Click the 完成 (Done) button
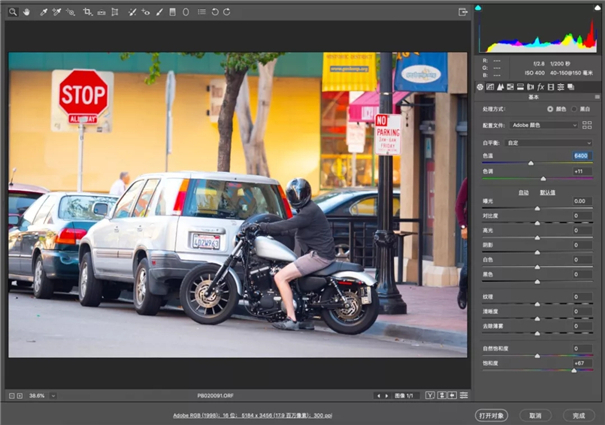 tap(578, 415)
